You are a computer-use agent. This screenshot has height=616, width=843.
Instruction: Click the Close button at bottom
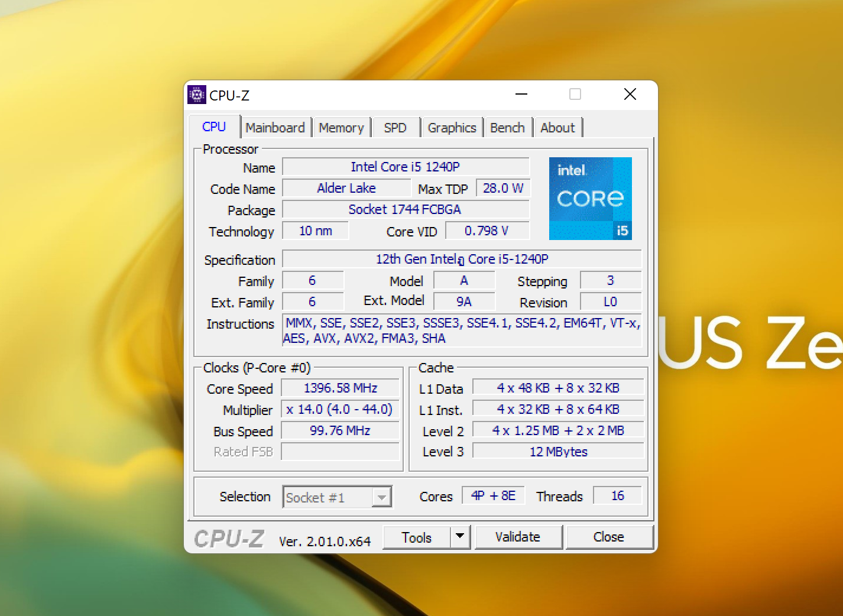pos(609,537)
